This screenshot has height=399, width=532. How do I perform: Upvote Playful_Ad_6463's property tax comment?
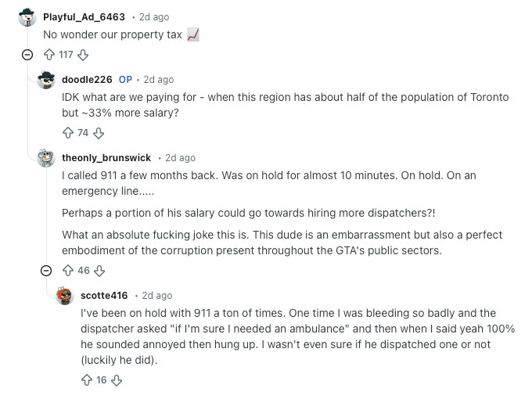tap(49, 55)
